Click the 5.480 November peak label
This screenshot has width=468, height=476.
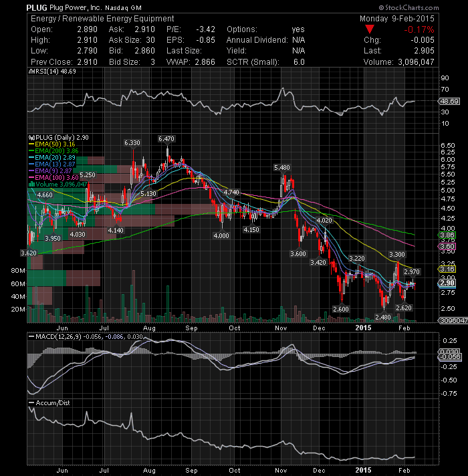pos(282,168)
